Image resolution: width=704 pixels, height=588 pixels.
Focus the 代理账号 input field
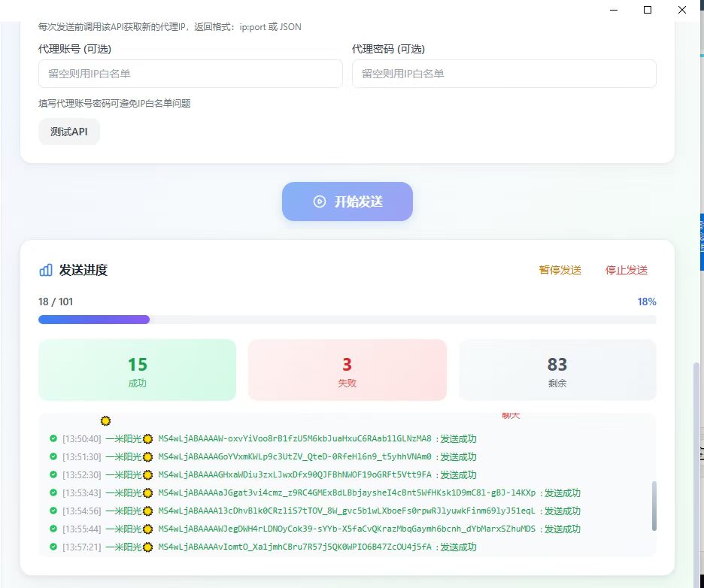point(190,74)
